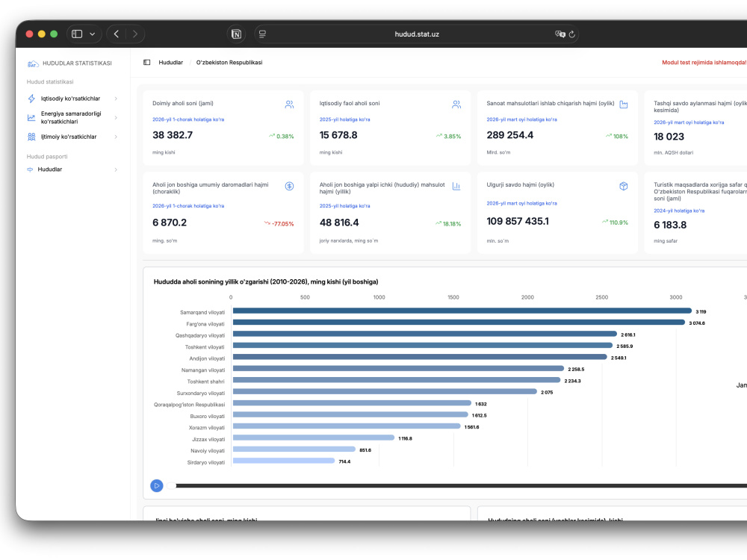Select the Farg'ona viloyati bar
The width and height of the screenshot is (747, 560).
(459, 323)
